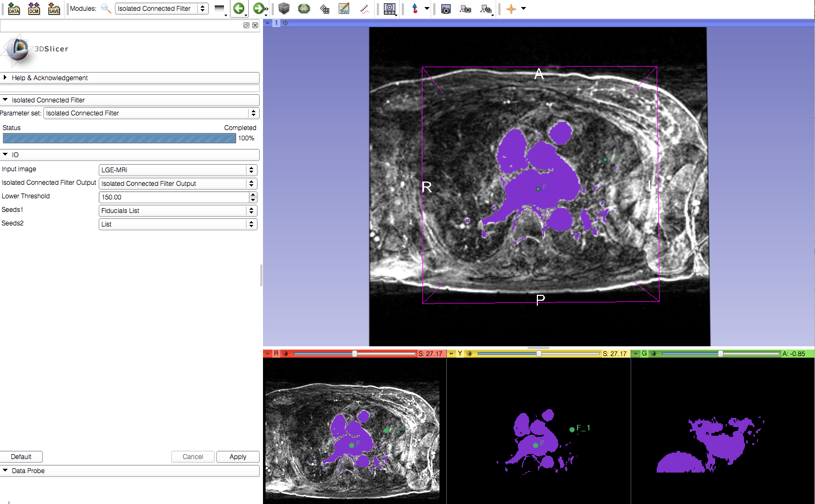
Task: Click the Yellow slice offset slider
Action: 538,353
